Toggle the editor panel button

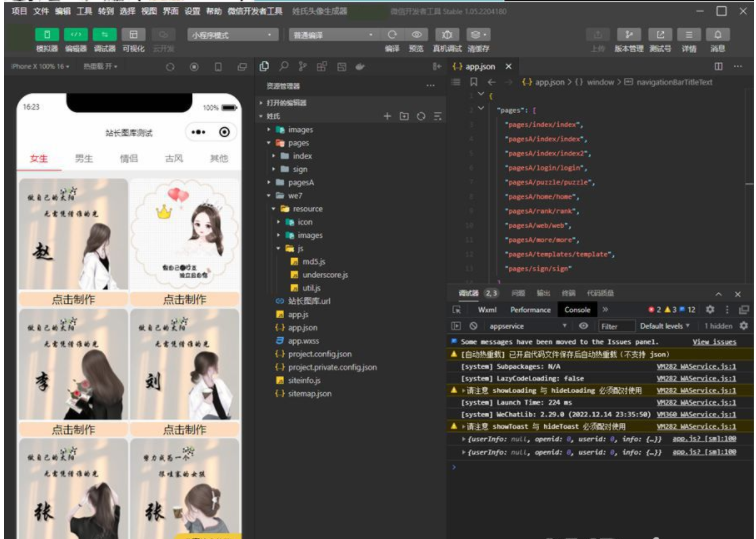[x=75, y=34]
